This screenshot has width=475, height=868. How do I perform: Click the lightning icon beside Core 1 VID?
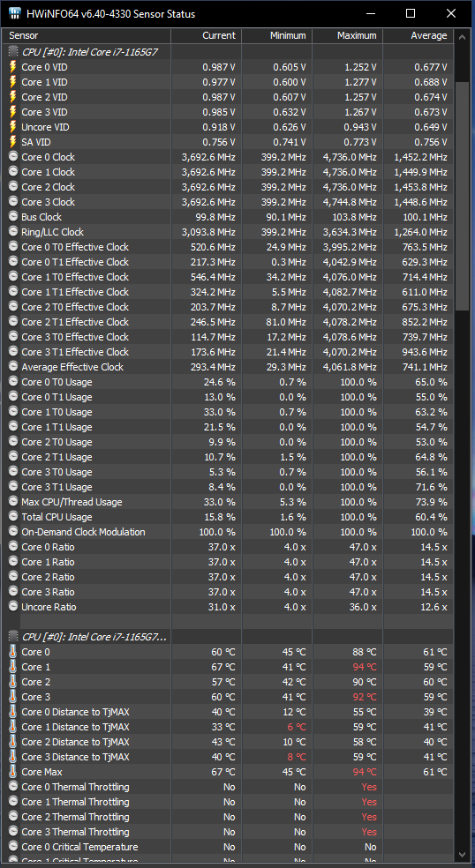[x=13, y=82]
